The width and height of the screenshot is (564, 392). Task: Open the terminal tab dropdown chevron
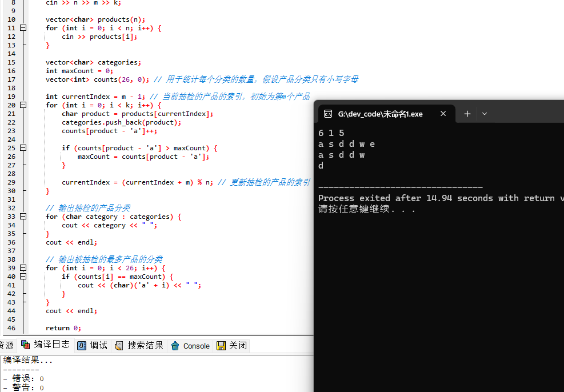click(485, 114)
